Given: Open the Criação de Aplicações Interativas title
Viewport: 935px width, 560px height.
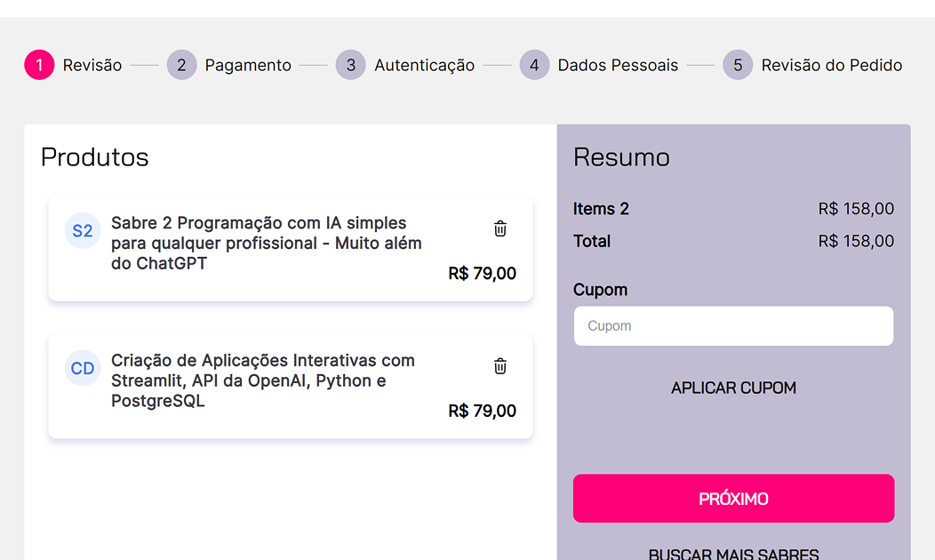Looking at the screenshot, I should click(x=263, y=380).
